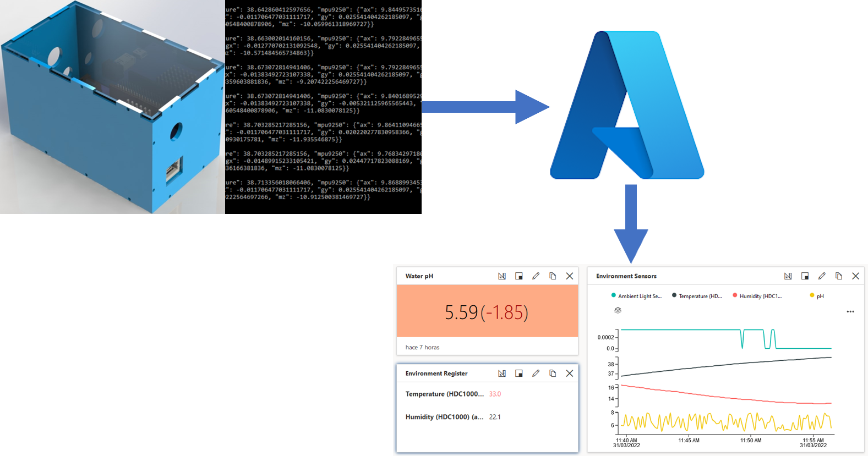Click the 0.0002 y-axis label
This screenshot has height=456, width=868.
[x=605, y=337]
